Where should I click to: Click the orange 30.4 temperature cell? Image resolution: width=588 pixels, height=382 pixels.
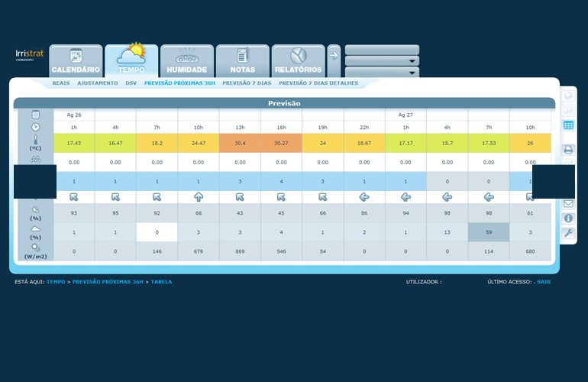point(240,143)
